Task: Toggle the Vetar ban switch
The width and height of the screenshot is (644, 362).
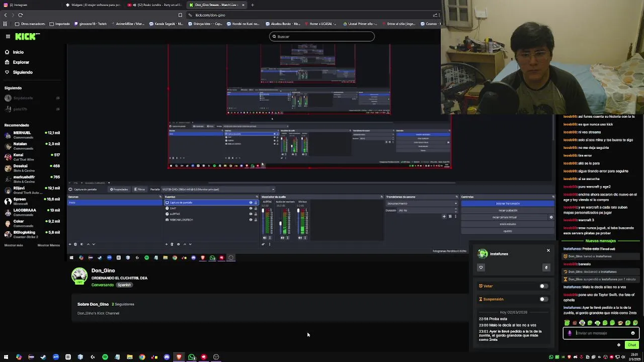Action: click(x=543, y=286)
